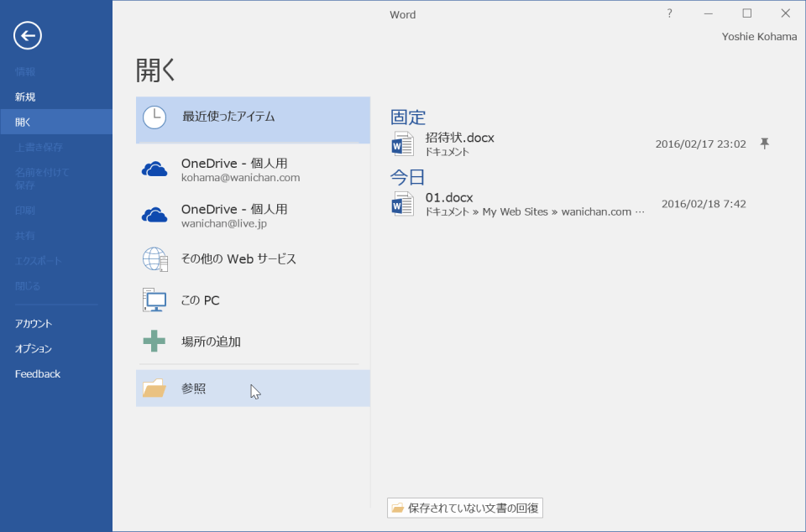Open the 招待状.docx document
The height and width of the screenshot is (532, 806).
[583, 143]
